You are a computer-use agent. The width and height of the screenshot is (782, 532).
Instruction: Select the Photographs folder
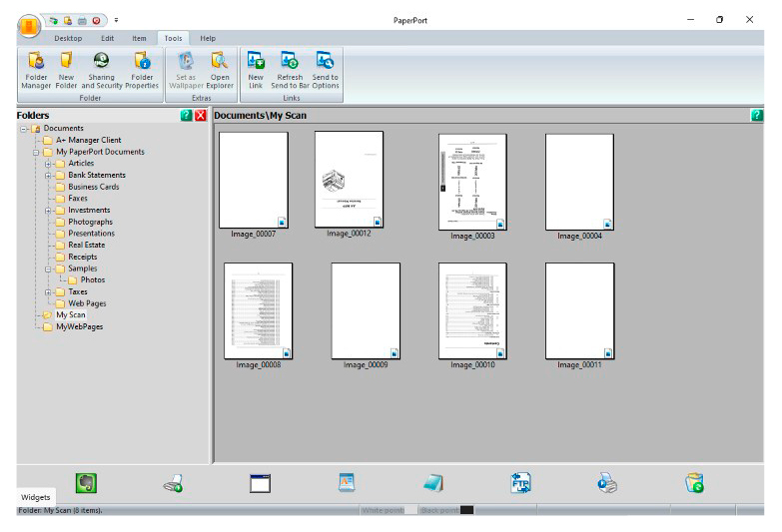click(90, 222)
